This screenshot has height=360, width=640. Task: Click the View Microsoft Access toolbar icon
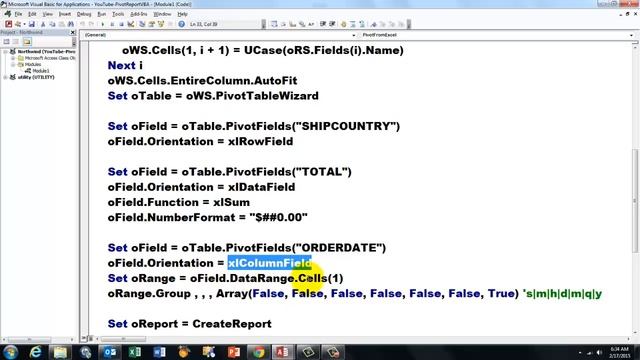(9, 24)
